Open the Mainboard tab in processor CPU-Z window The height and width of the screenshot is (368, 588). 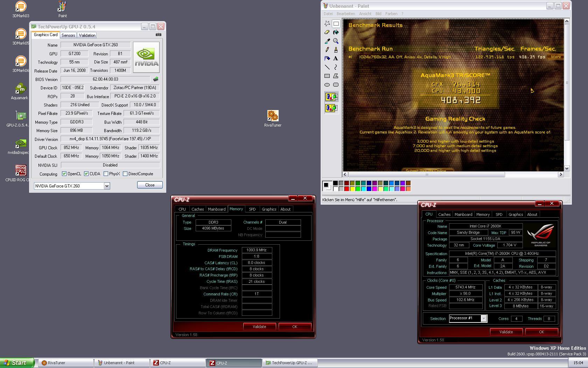[x=463, y=214]
